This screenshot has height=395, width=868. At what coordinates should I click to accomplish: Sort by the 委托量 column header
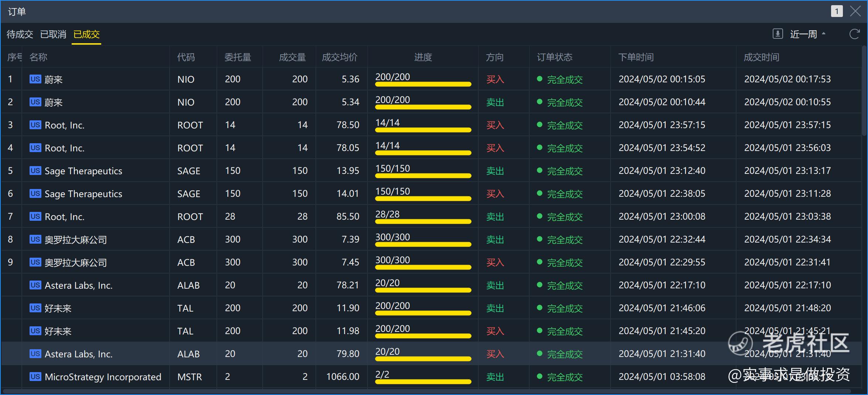tap(237, 57)
